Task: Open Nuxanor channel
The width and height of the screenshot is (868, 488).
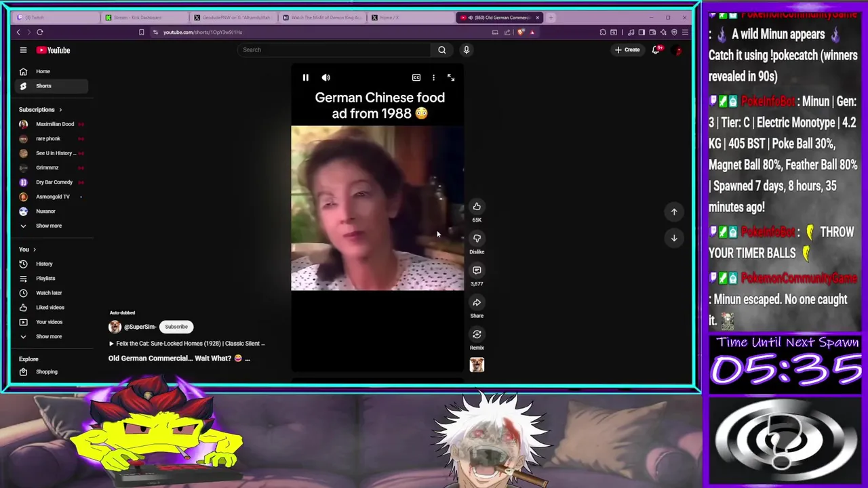Action: tap(51, 211)
